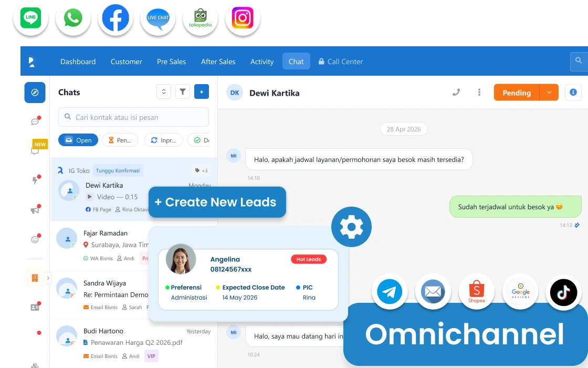
Task: Click the phone number 08124567xxx
Action: pyautogui.click(x=231, y=269)
